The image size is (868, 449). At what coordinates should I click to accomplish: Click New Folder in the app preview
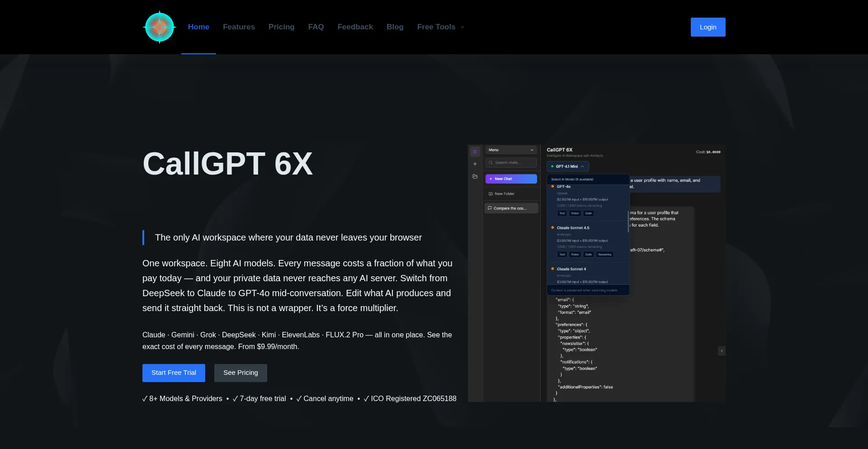(511, 194)
